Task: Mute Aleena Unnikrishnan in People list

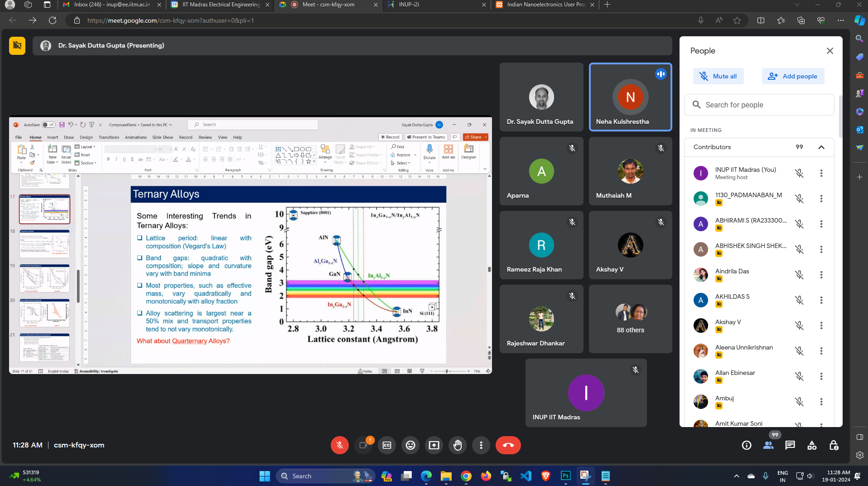Action: pos(799,351)
